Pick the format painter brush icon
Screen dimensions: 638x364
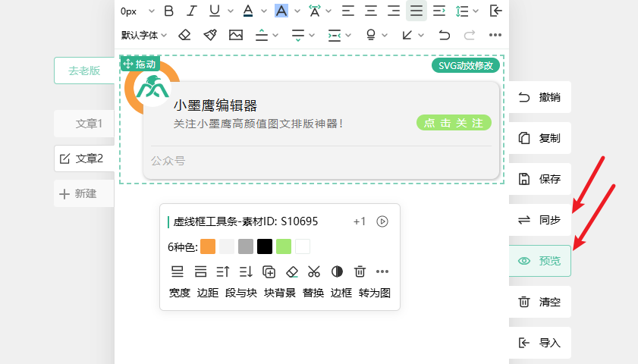point(210,35)
